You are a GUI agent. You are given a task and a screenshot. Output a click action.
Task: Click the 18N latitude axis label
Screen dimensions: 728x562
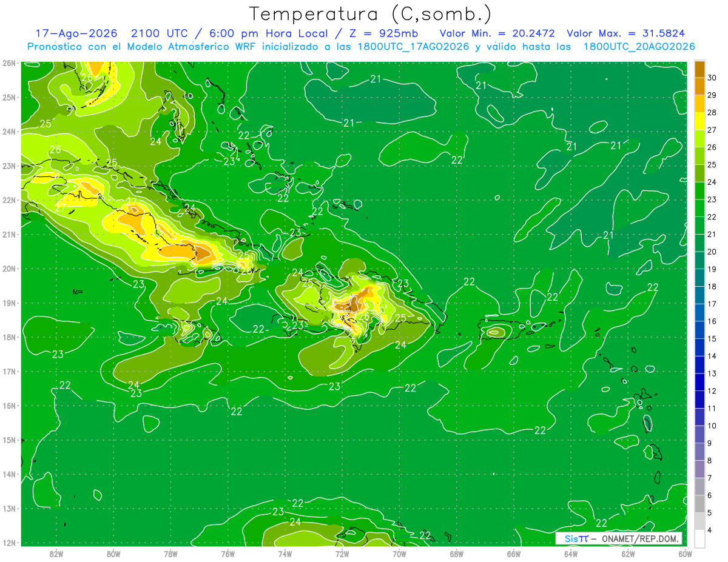tap(8, 337)
